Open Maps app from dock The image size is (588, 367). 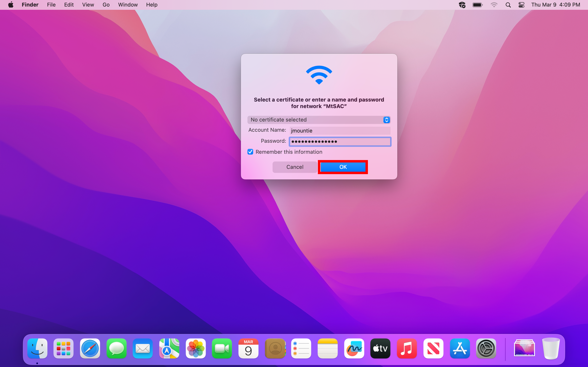169,348
